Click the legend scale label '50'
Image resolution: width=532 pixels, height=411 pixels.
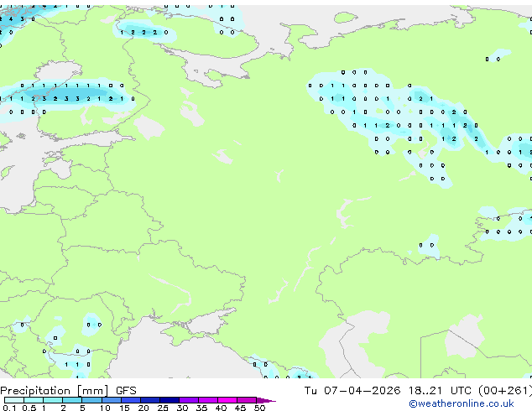(x=259, y=408)
